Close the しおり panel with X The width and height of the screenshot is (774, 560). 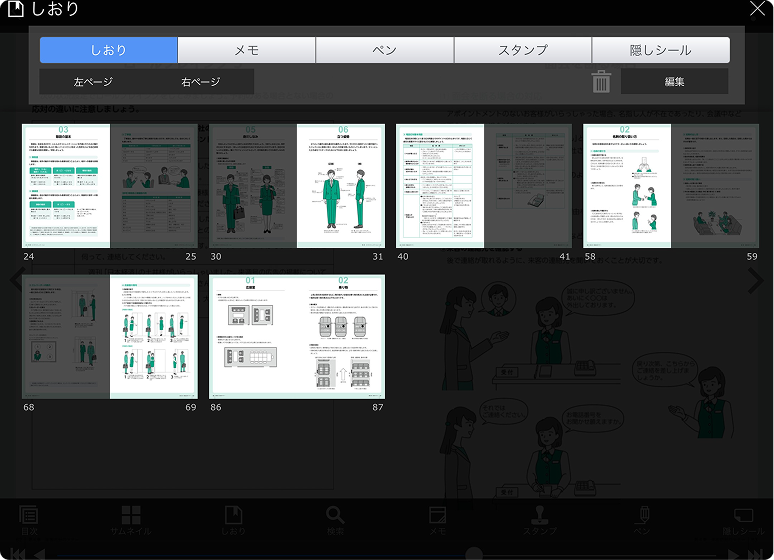point(757,9)
